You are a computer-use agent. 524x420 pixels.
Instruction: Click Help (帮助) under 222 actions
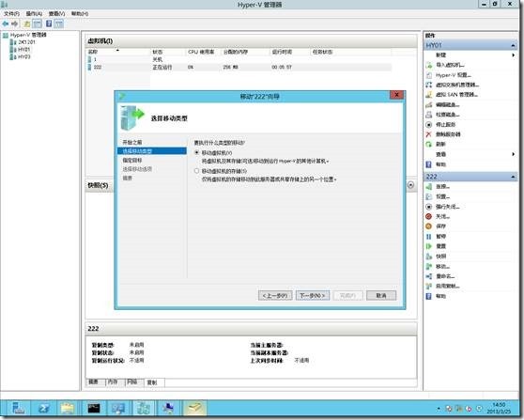(x=440, y=296)
